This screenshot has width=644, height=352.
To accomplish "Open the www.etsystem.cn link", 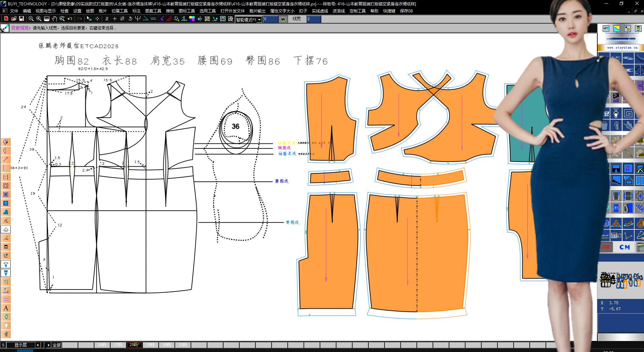I will tap(622, 48).
